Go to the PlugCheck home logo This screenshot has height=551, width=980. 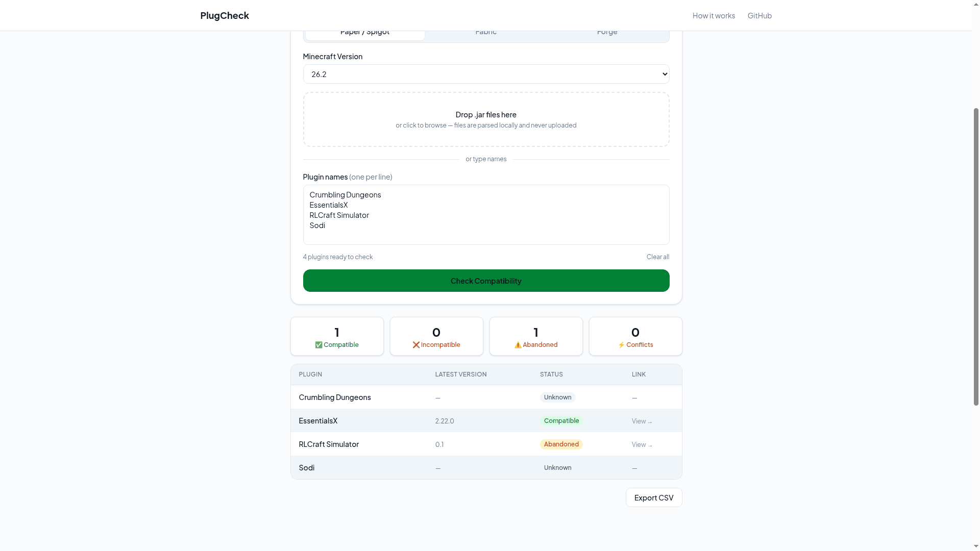click(225, 15)
